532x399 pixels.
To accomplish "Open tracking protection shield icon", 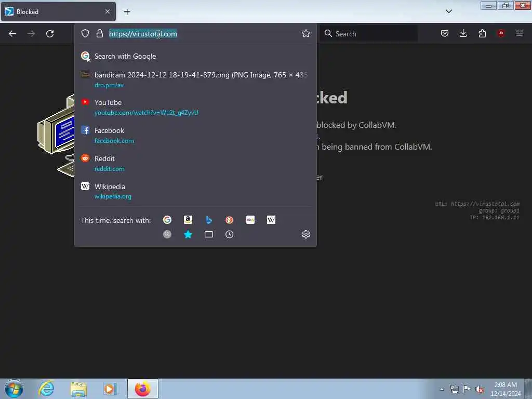I will [x=85, y=33].
